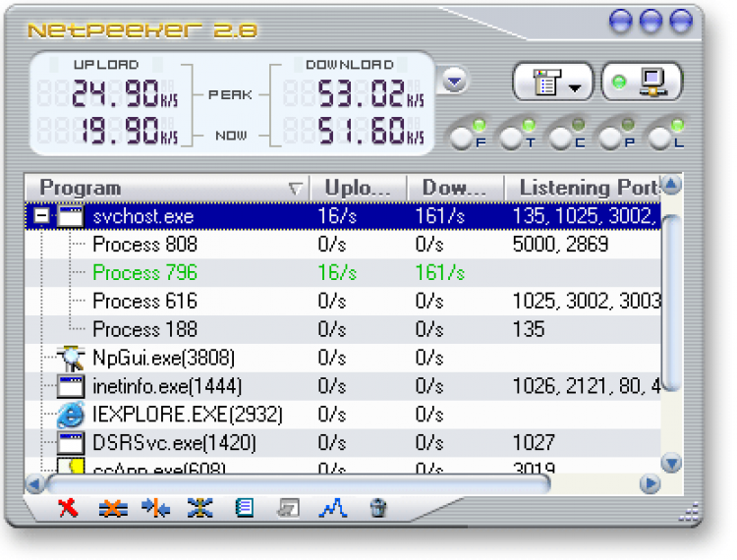Click the vertical scrollbar thumb
The image size is (737, 560).
(671, 303)
